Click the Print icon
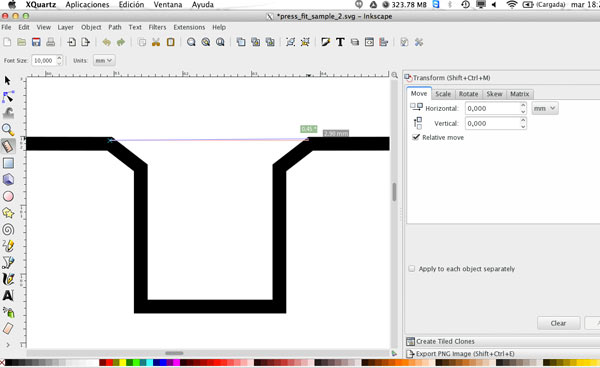 coord(51,42)
